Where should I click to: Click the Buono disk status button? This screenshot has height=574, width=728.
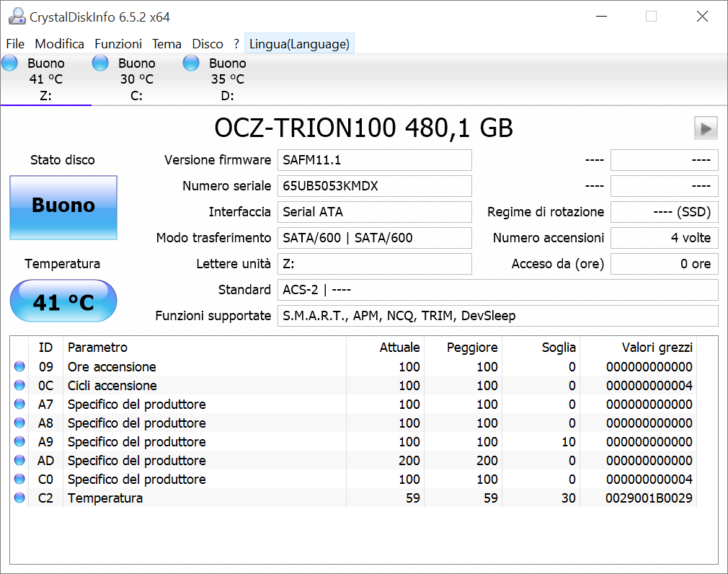click(63, 208)
